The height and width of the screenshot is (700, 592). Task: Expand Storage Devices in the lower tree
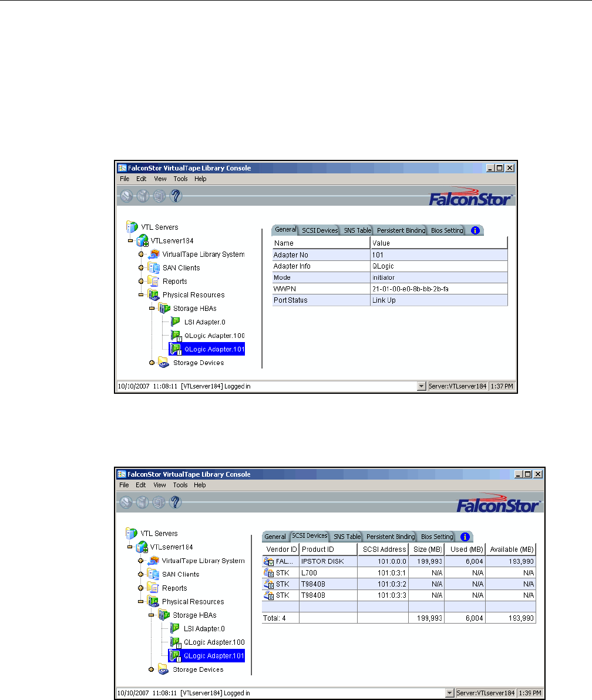click(x=152, y=669)
